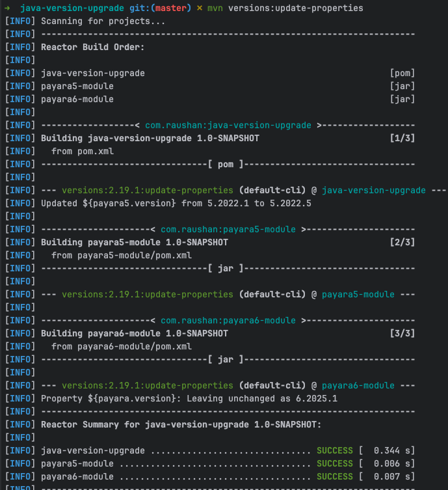The height and width of the screenshot is (490, 448).
Task: Click 'mvn' in the command line
Action: [x=215, y=8]
